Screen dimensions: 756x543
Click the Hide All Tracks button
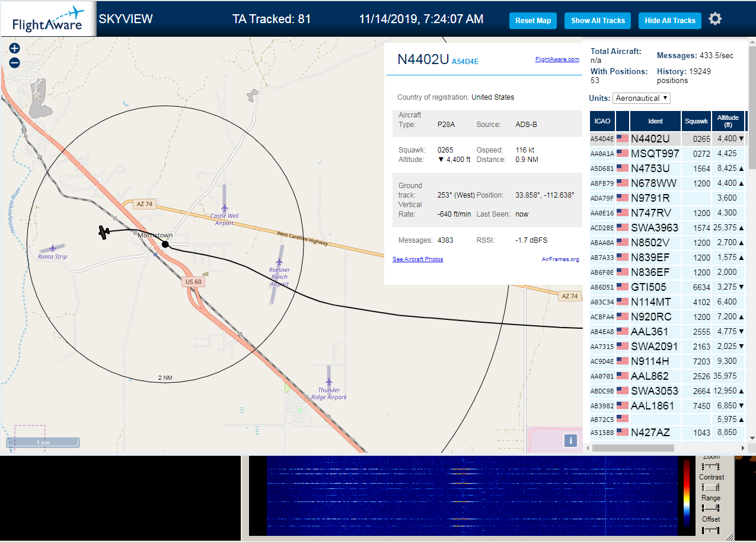pos(670,21)
